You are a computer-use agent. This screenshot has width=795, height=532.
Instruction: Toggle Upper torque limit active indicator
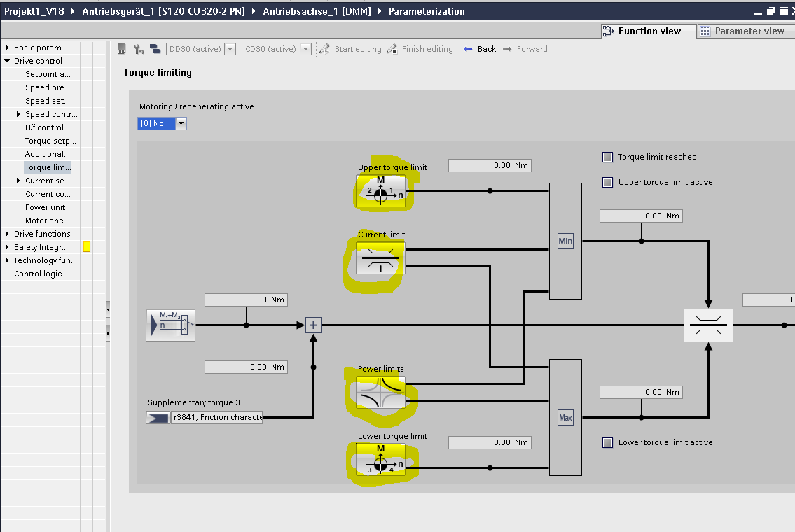point(607,182)
